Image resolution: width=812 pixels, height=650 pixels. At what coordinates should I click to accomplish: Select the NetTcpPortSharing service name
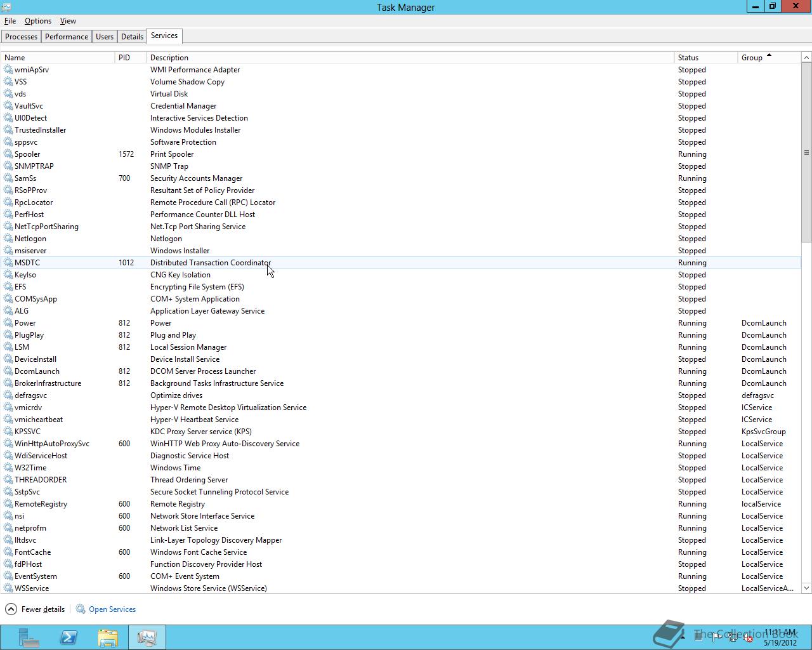(x=47, y=227)
